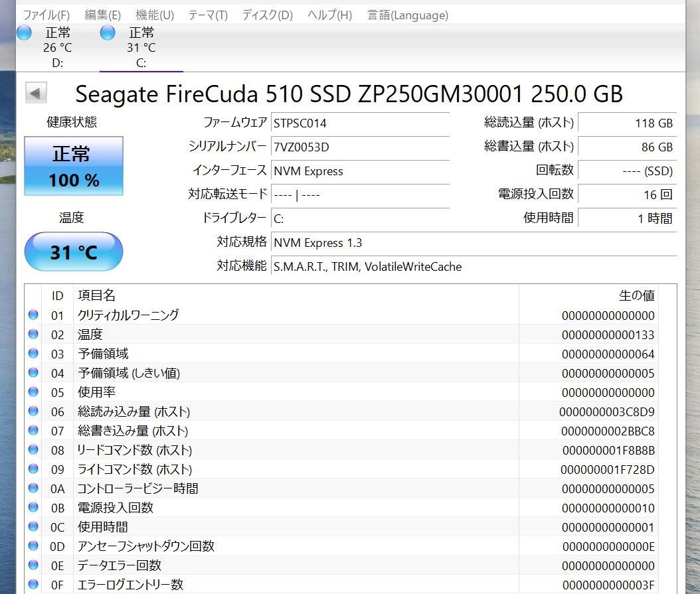Click status icon for row 05 使用率
This screenshot has height=594, width=700.
pos(33,392)
